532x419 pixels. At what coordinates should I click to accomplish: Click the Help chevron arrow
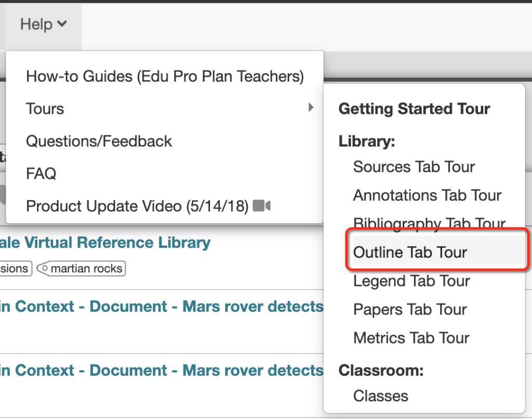point(62,24)
